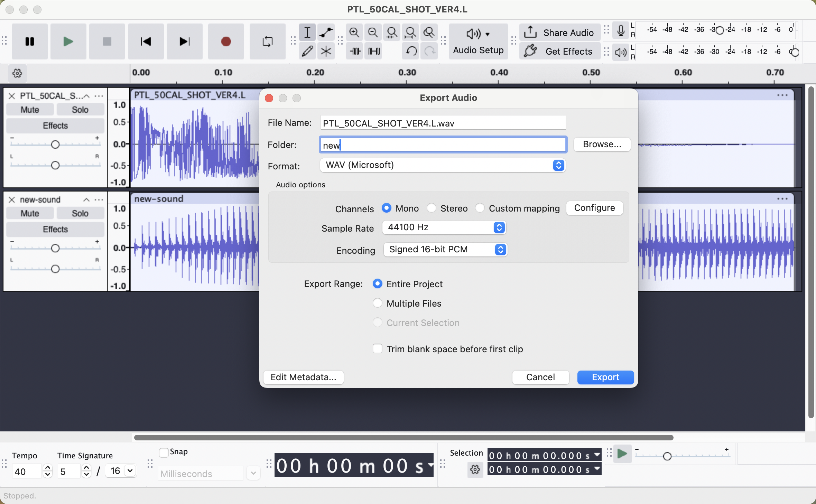Screen dimensions: 816x504
Task: Click the Undo arrow icon
Action: (411, 52)
